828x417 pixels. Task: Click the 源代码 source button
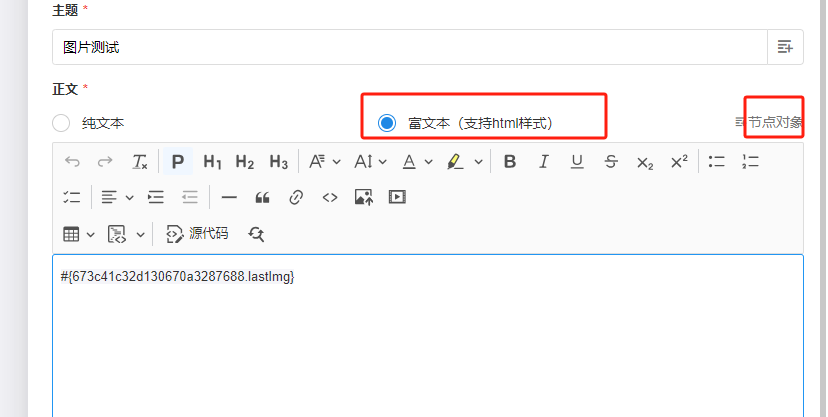197,234
